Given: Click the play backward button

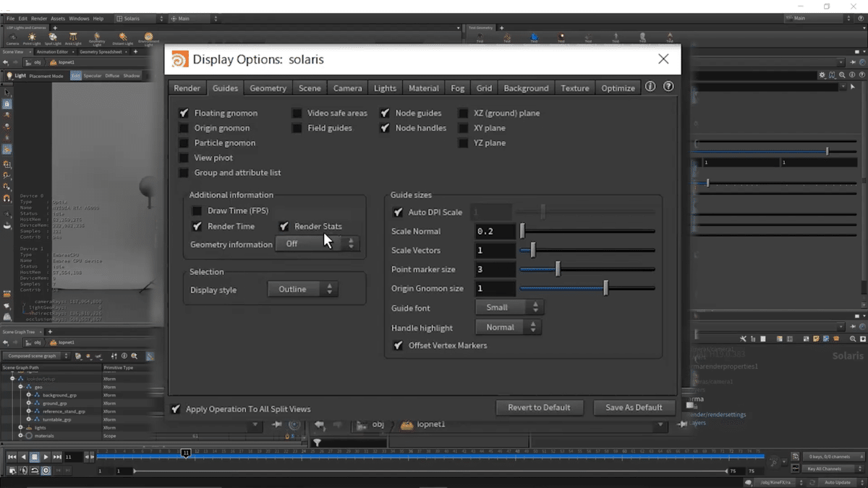Looking at the screenshot, I should (23, 457).
